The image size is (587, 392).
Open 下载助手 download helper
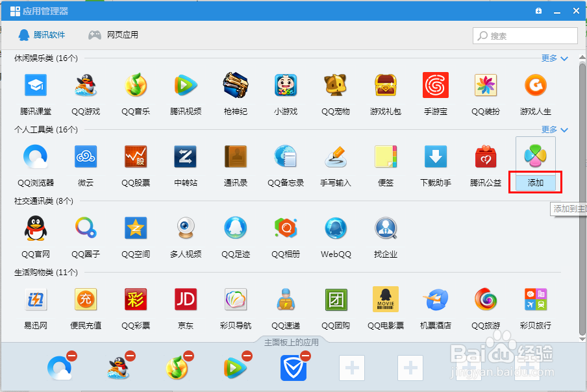(436, 156)
